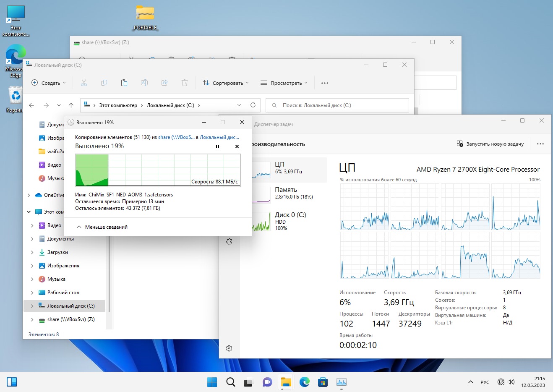Refresh the current folder view
Image resolution: width=553 pixels, height=392 pixels.
click(x=253, y=105)
